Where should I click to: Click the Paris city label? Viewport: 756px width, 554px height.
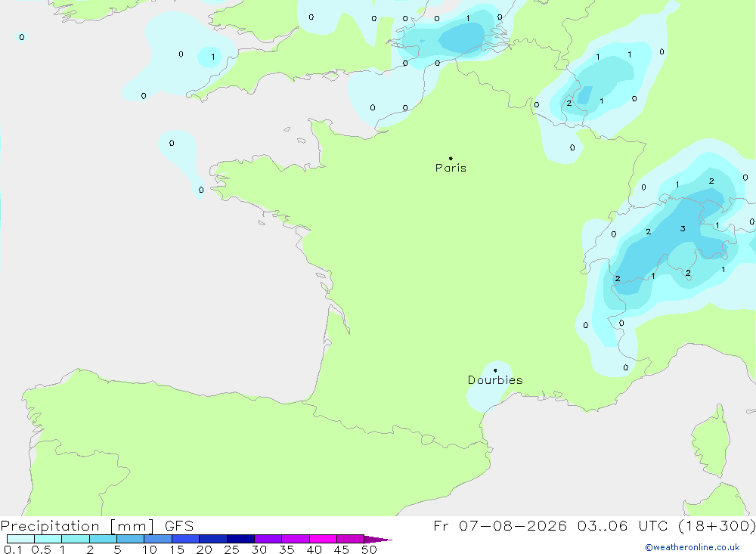pyautogui.click(x=451, y=168)
